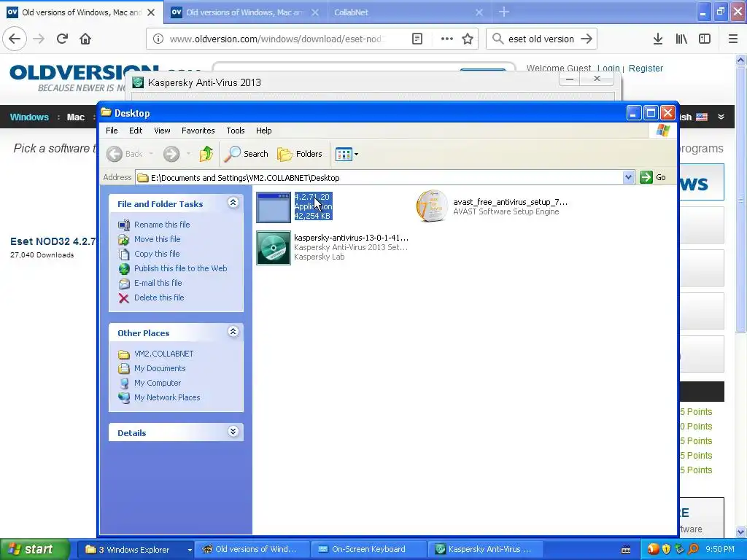Open the Views button in Explorer toolbar
747x560 pixels.
click(347, 154)
